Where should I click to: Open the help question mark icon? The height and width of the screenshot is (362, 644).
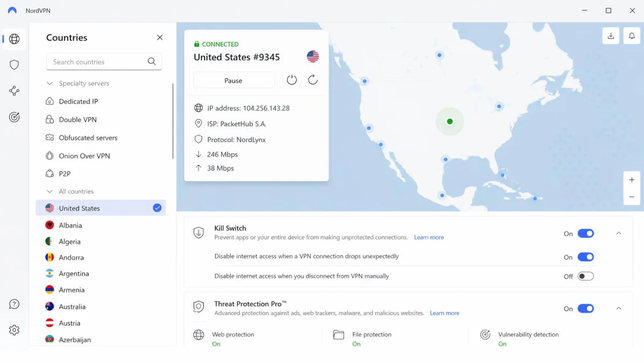click(x=14, y=304)
